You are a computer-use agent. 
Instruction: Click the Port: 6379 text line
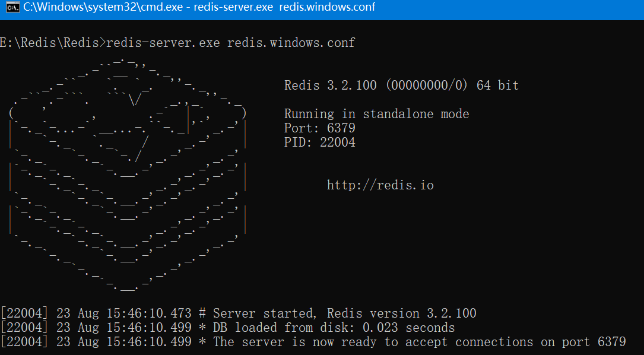[319, 128]
